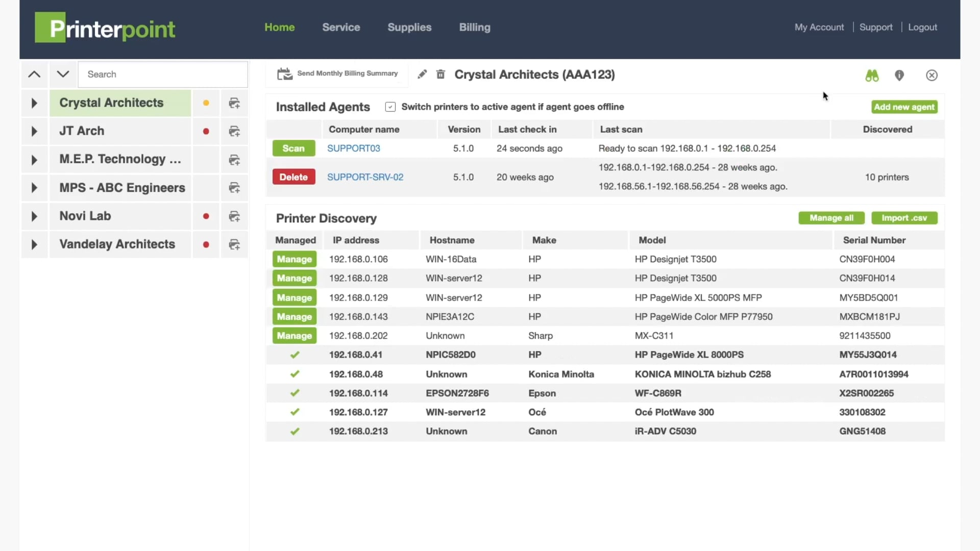Click the calendar icon for Monthly Billing Summary

284,74
